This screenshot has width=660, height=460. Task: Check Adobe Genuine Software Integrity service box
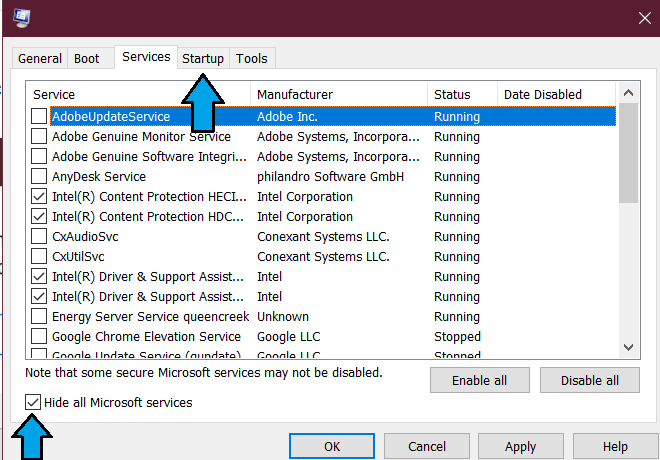coord(39,156)
